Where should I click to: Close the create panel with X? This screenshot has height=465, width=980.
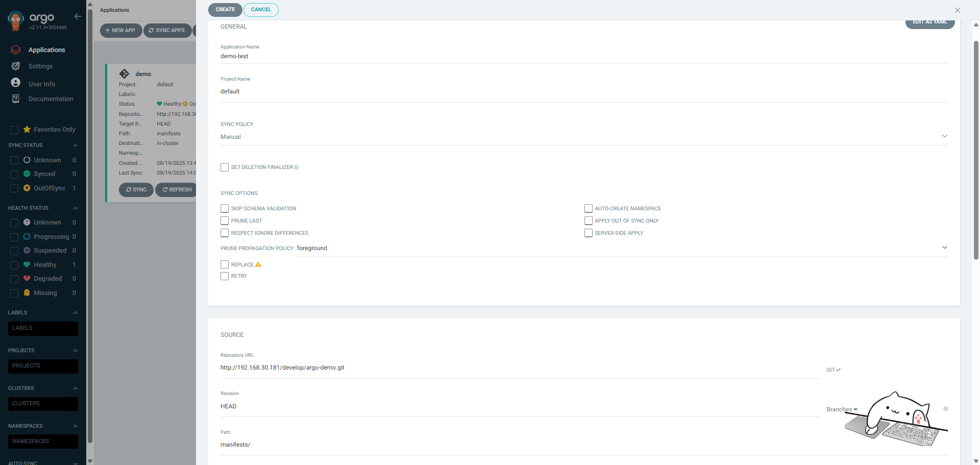pyautogui.click(x=958, y=10)
